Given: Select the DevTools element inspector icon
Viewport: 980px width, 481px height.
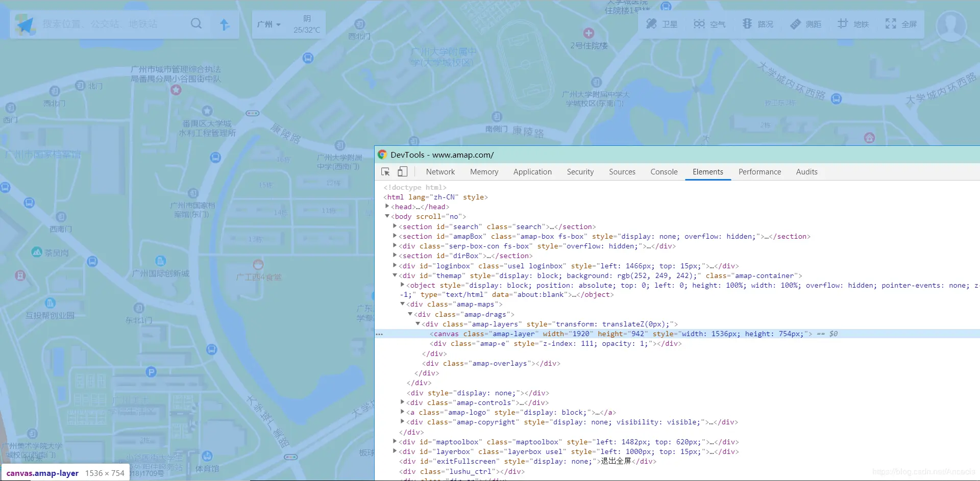Looking at the screenshot, I should (x=386, y=172).
